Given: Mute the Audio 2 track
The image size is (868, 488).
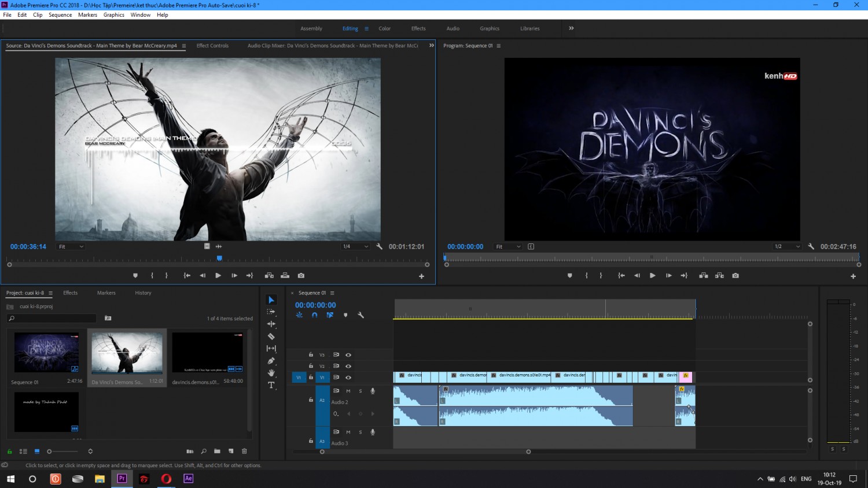Looking at the screenshot, I should [x=348, y=391].
